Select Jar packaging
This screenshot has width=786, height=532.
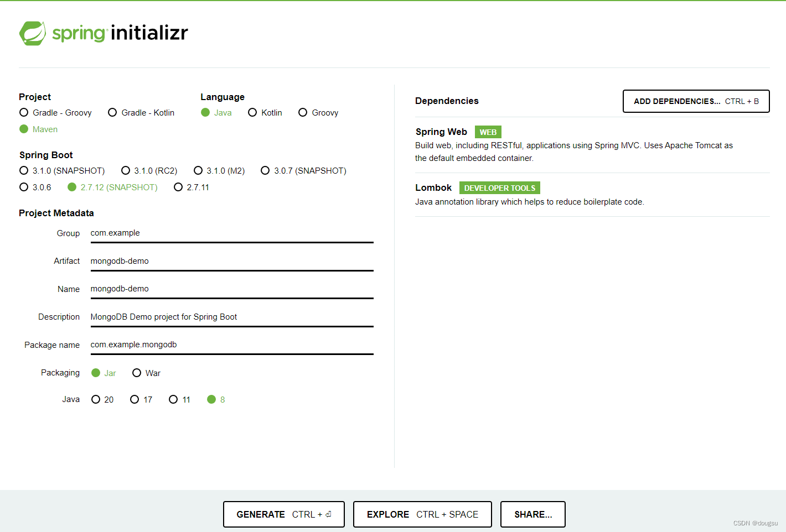click(104, 373)
